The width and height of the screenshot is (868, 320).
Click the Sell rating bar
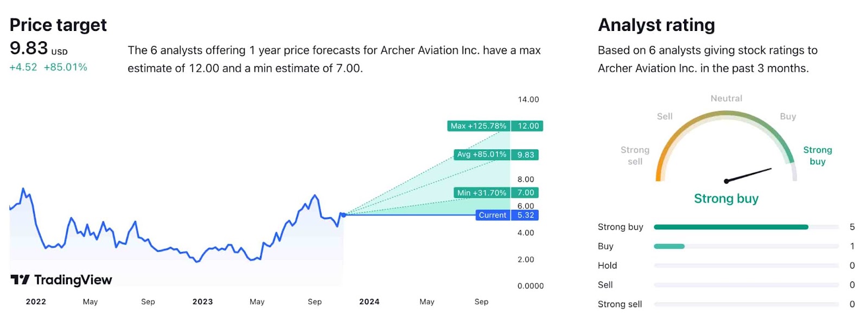point(746,285)
